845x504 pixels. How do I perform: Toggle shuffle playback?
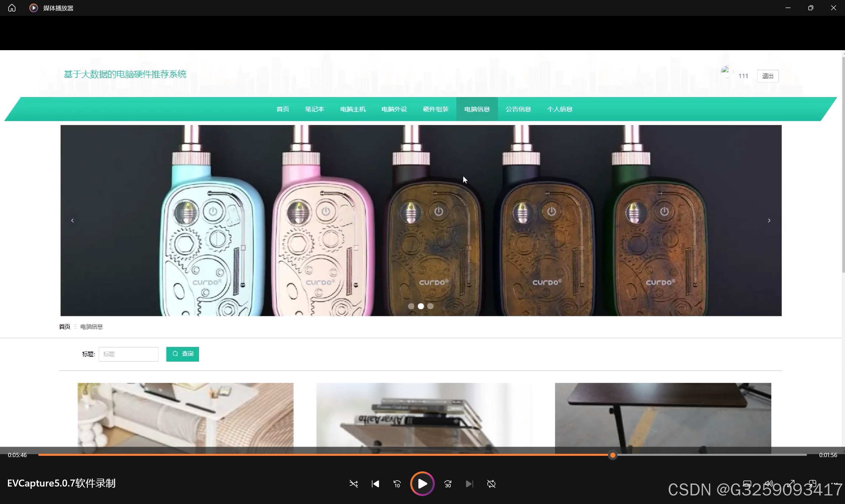coord(353,484)
